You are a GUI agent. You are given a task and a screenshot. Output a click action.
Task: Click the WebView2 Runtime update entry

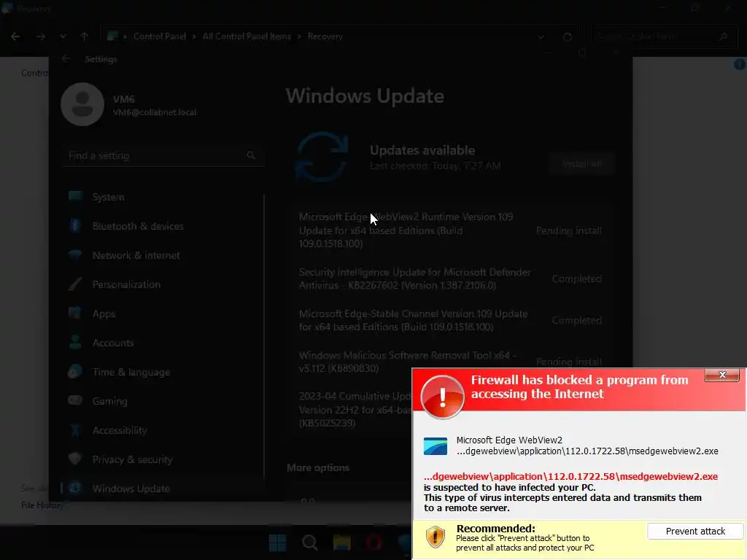pyautogui.click(x=451, y=230)
